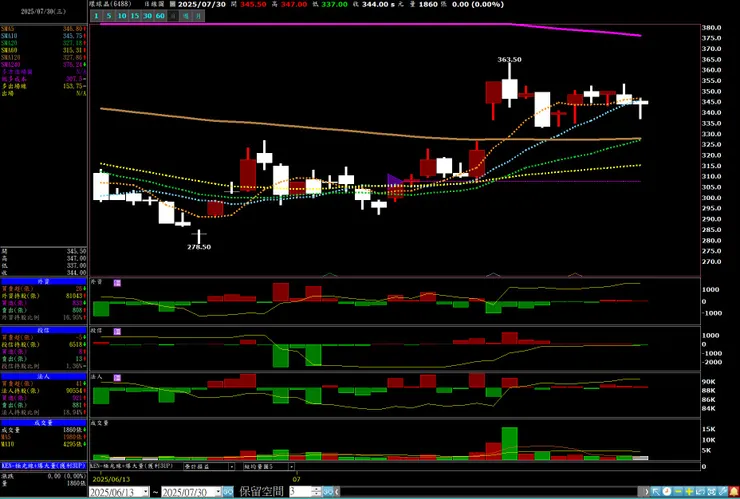The width and height of the screenshot is (740, 499).
Task: Click the fit-width icon in bottom toolbar
Action: coord(701,491)
